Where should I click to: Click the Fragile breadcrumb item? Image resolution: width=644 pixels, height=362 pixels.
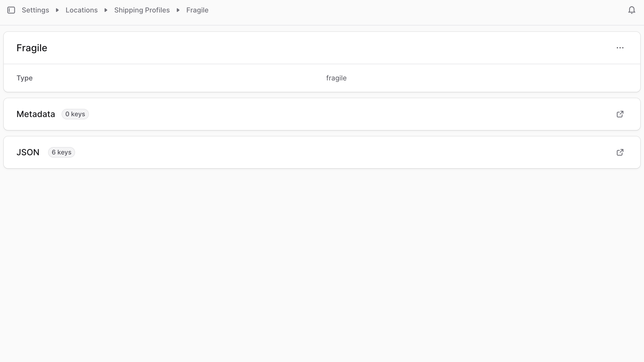tap(197, 10)
